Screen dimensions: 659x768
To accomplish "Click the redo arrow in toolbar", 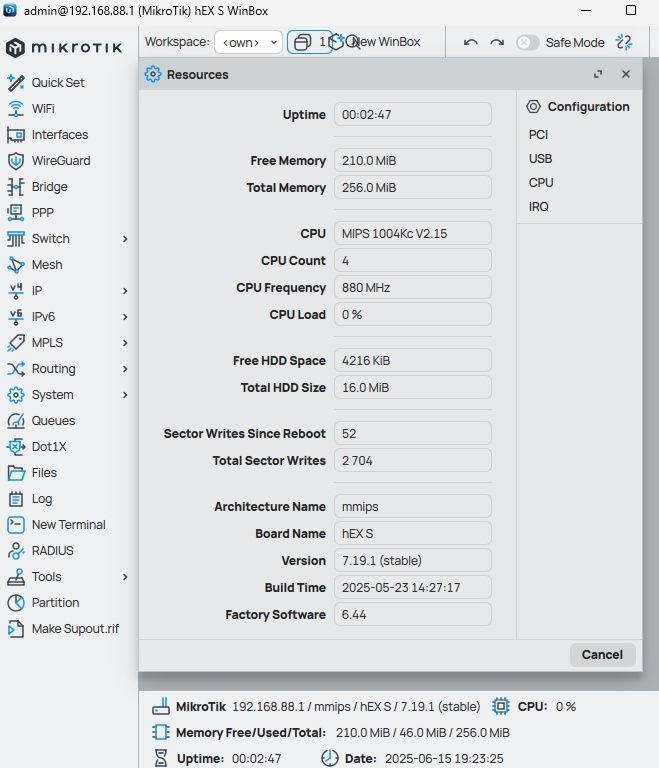I will 497,43.
